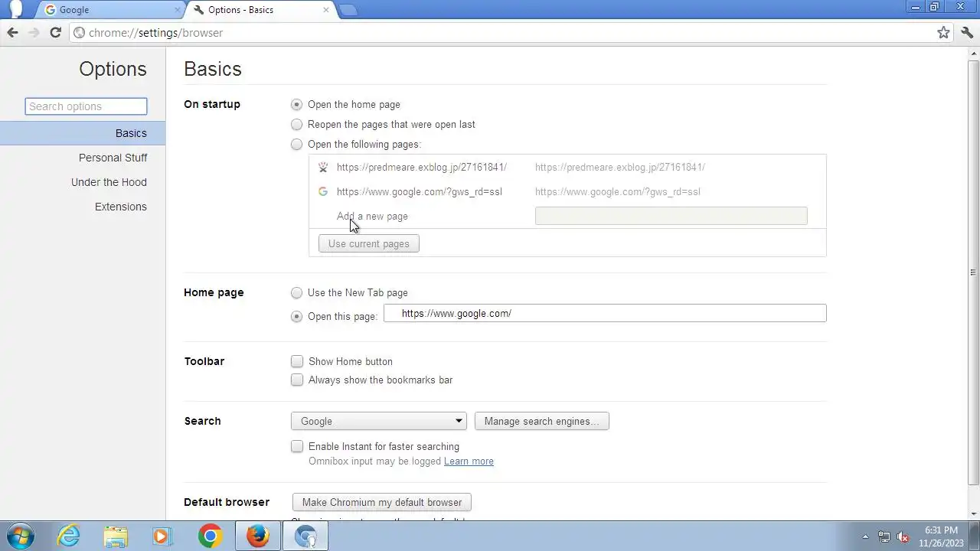Bookmark this page with the star
Image resolution: width=980 pixels, height=551 pixels.
[x=944, y=32]
